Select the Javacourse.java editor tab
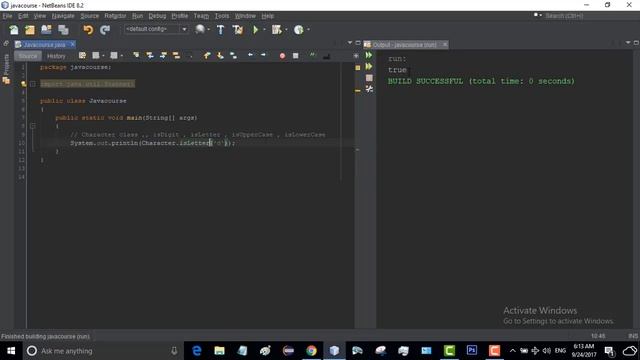The height and width of the screenshot is (360, 640). pyautogui.click(x=44, y=44)
